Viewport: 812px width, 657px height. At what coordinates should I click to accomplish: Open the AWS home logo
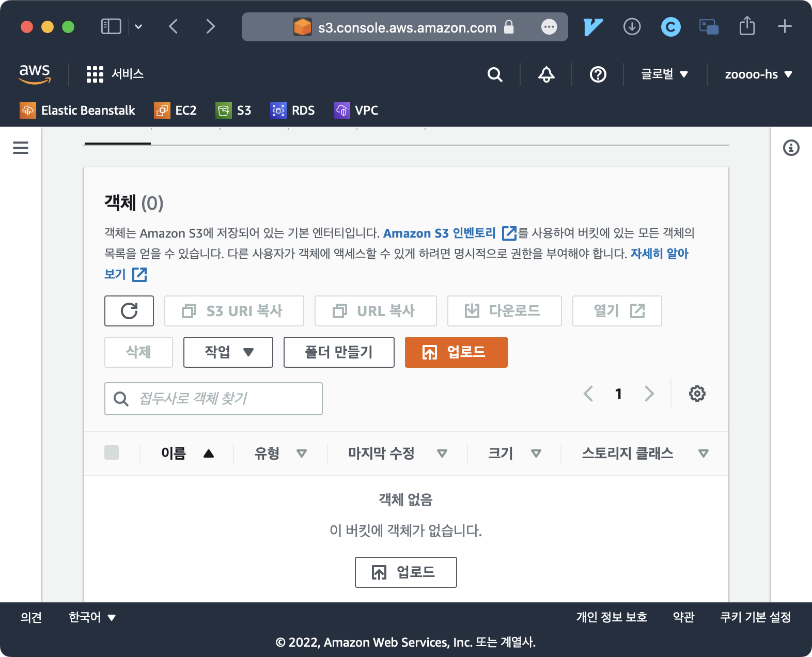tap(35, 74)
